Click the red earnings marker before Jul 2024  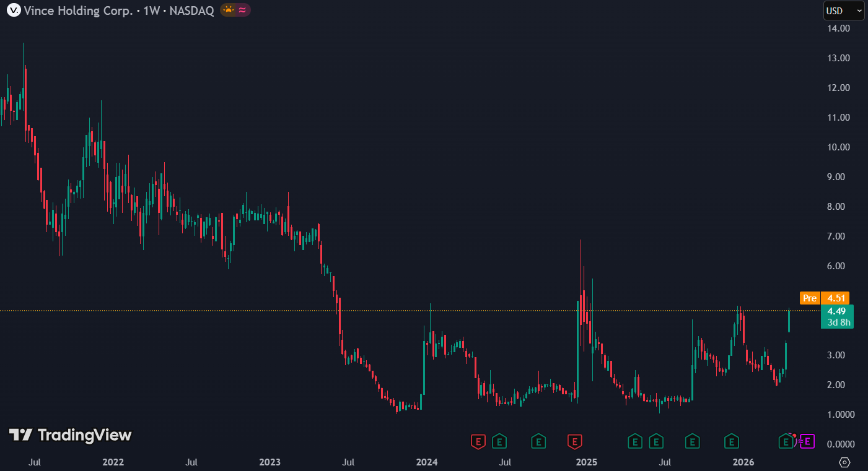coord(478,441)
